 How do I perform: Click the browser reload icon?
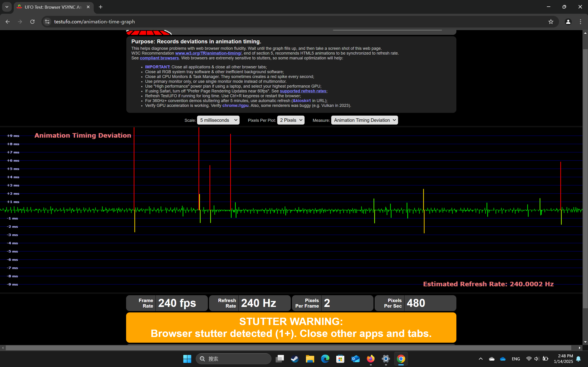(x=32, y=22)
